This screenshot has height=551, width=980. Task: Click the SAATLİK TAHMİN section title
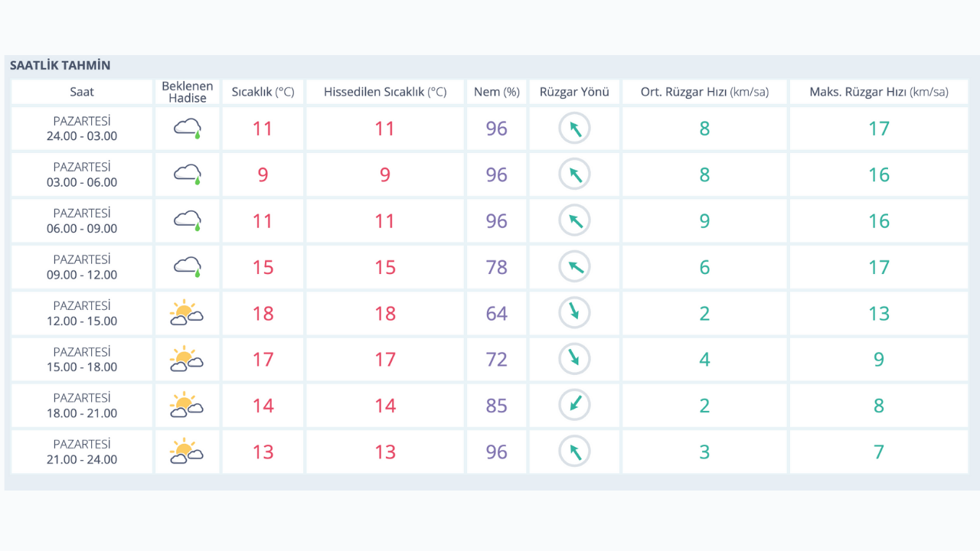tap(60, 66)
